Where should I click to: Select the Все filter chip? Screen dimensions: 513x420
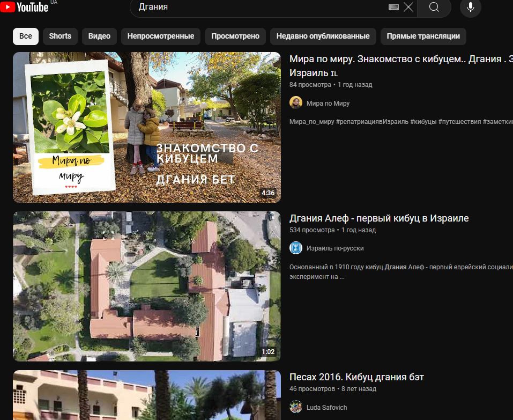[26, 36]
